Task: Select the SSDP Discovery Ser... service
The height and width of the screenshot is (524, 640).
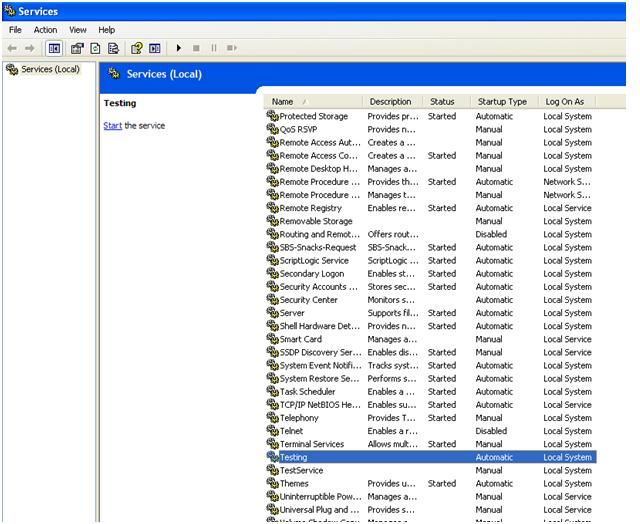Action: tap(431, 352)
